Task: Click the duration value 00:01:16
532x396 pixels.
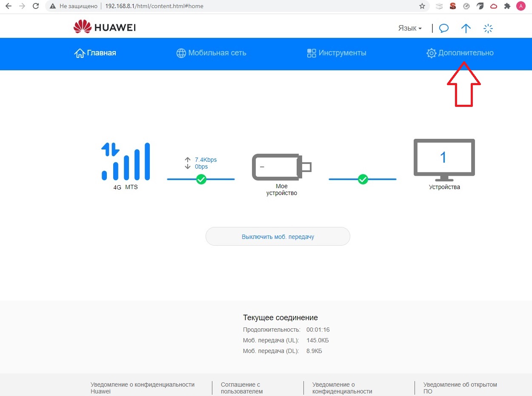Action: point(318,330)
